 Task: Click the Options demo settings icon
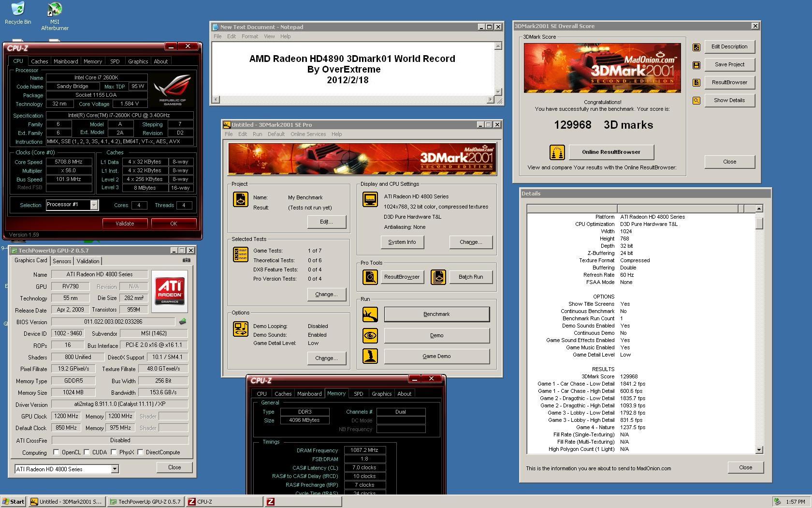coord(241,329)
